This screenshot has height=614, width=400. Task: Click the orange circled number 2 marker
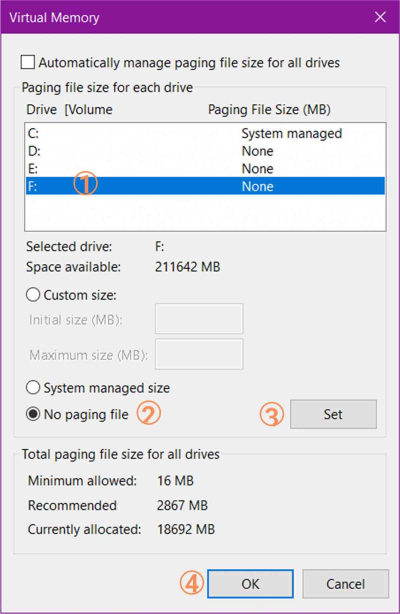(x=148, y=413)
